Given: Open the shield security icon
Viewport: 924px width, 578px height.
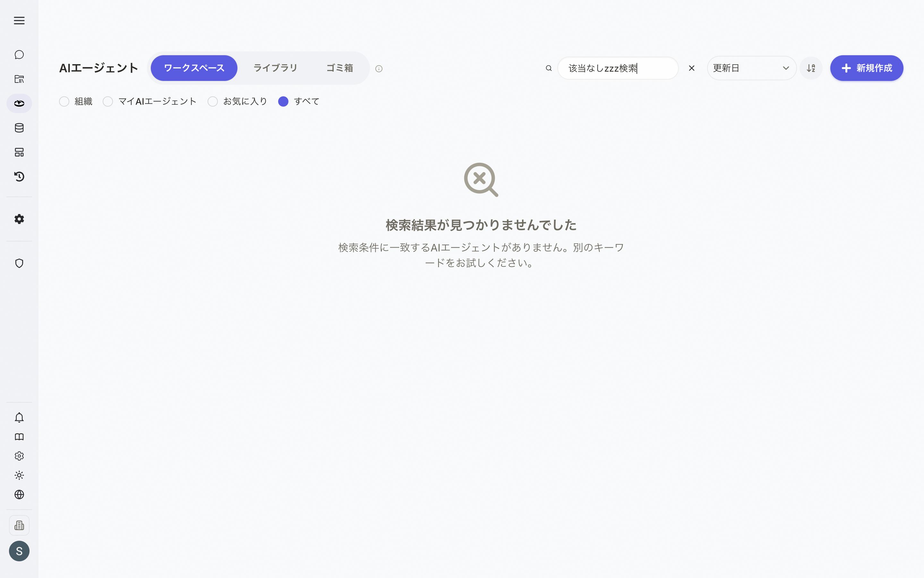Looking at the screenshot, I should 19,263.
